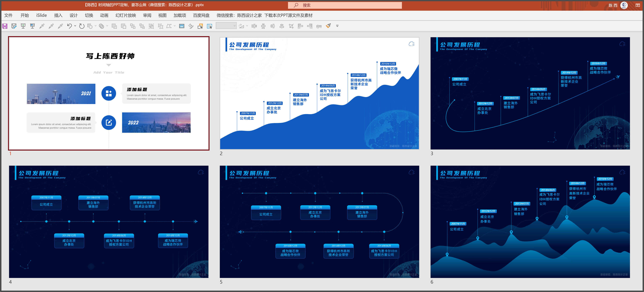This screenshot has height=292, width=644.
Task: Open ribbon display options icon in title bar
Action: (637, 5)
